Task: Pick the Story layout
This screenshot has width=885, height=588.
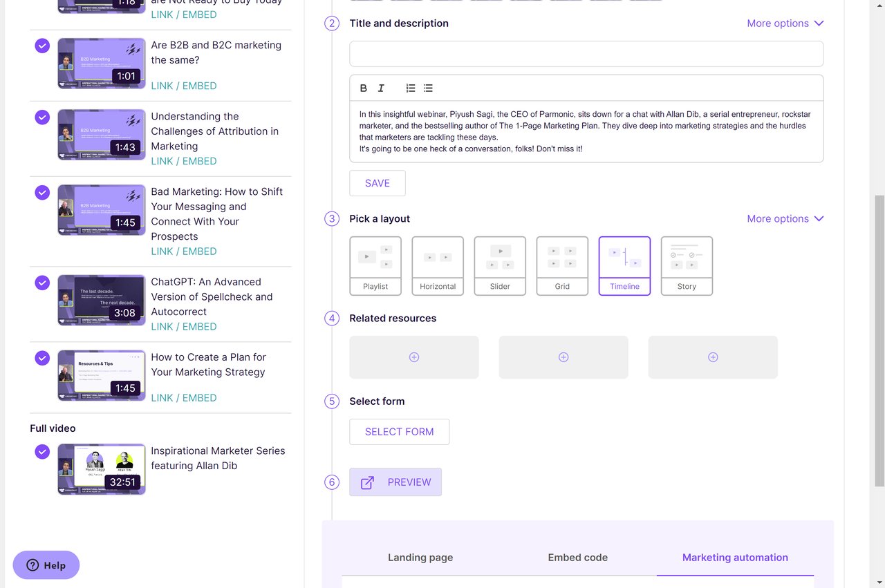Action: (x=687, y=266)
